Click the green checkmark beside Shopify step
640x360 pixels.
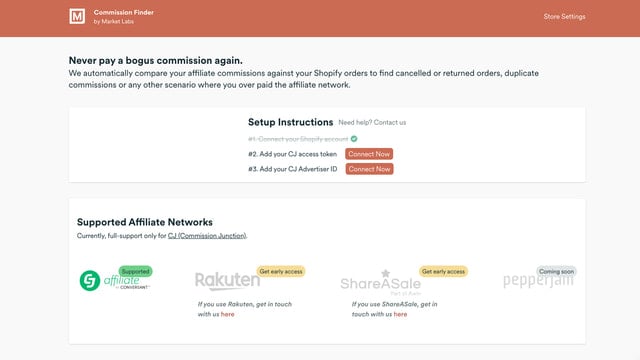point(354,139)
